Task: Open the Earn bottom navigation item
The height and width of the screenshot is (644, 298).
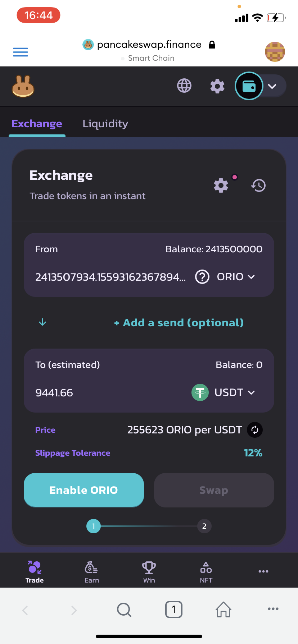Action: click(91, 572)
